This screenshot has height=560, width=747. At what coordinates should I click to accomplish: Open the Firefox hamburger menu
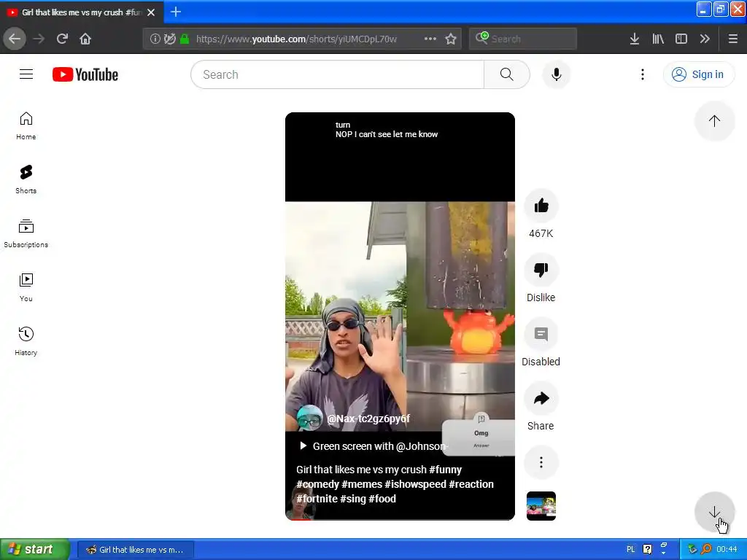click(x=733, y=39)
